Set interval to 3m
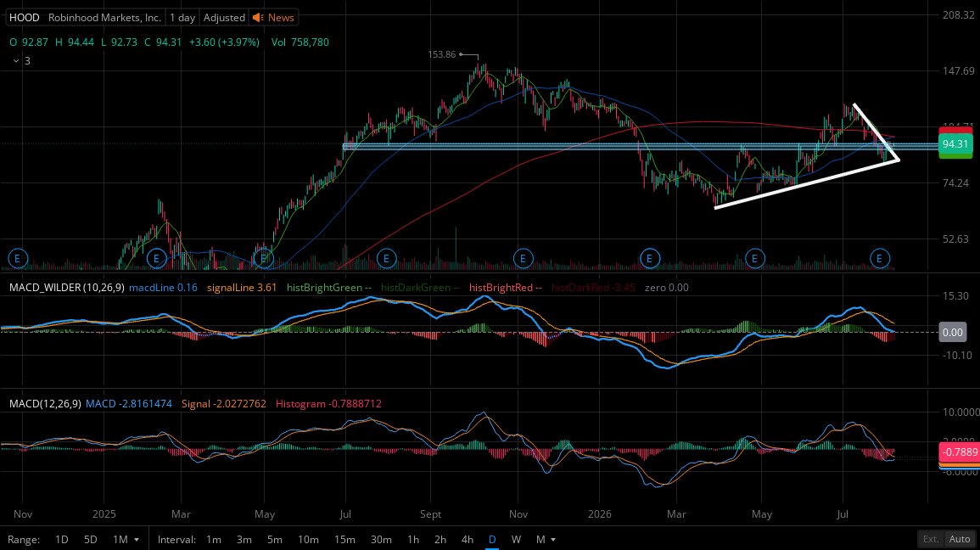Image resolution: width=980 pixels, height=550 pixels. click(244, 539)
